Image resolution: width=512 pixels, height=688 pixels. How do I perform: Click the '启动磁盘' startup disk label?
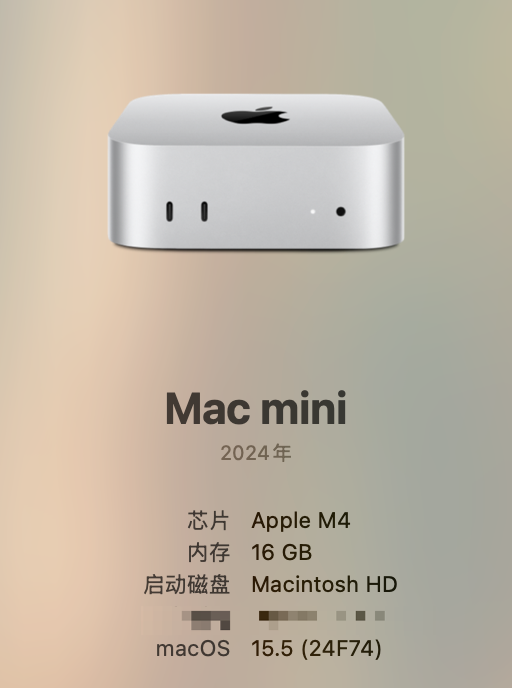click(x=187, y=584)
